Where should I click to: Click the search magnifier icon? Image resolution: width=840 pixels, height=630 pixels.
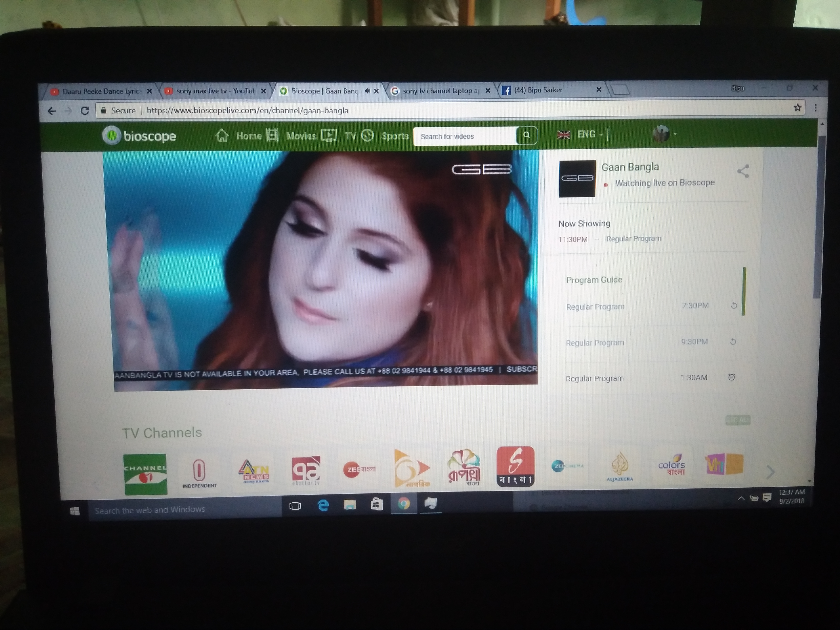527,135
